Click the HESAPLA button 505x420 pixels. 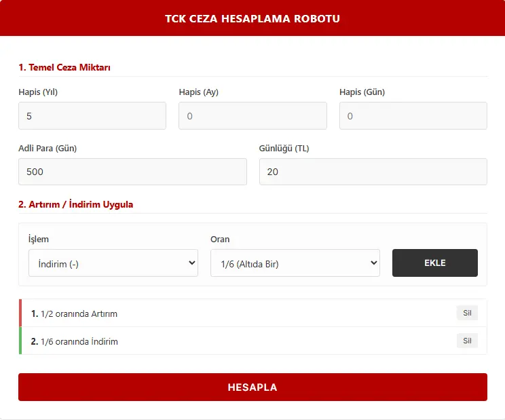tap(252, 387)
